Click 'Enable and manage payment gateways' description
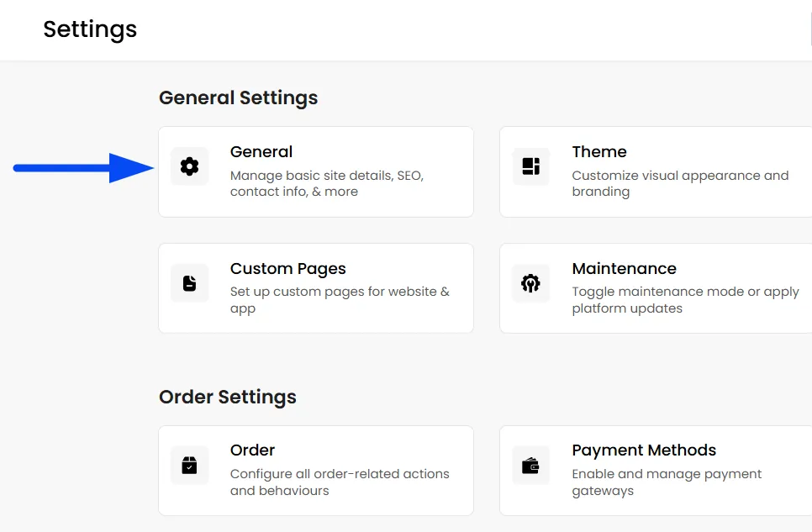This screenshot has height=532, width=812. [667, 482]
